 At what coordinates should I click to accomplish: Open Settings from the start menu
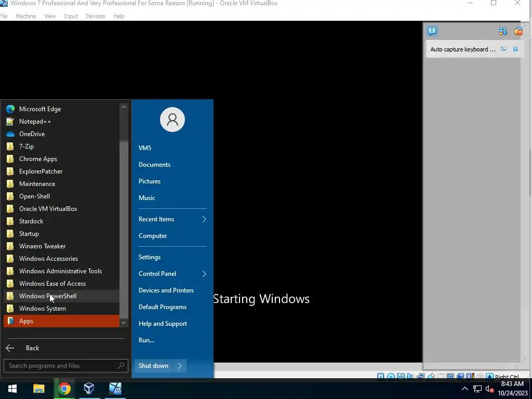tap(172, 257)
